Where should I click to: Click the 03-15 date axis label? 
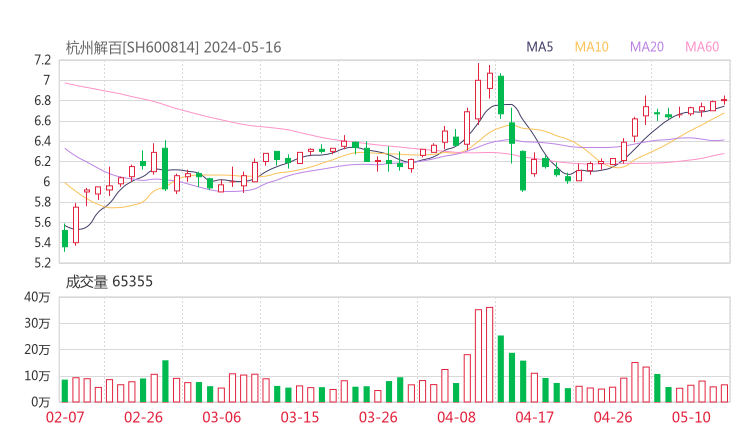(x=300, y=417)
